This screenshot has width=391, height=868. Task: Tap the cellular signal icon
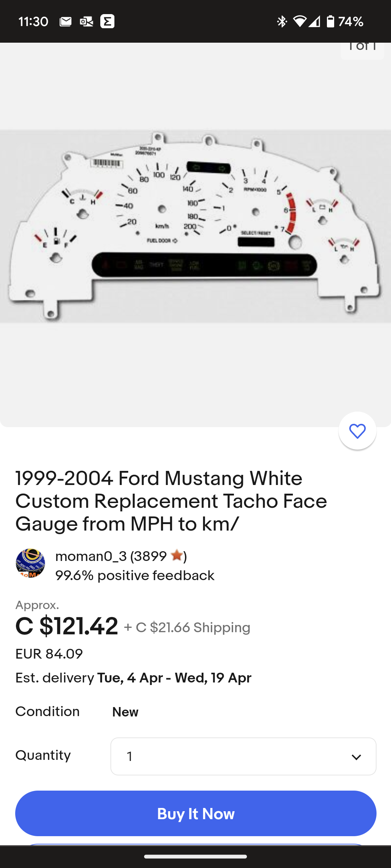[x=315, y=22]
